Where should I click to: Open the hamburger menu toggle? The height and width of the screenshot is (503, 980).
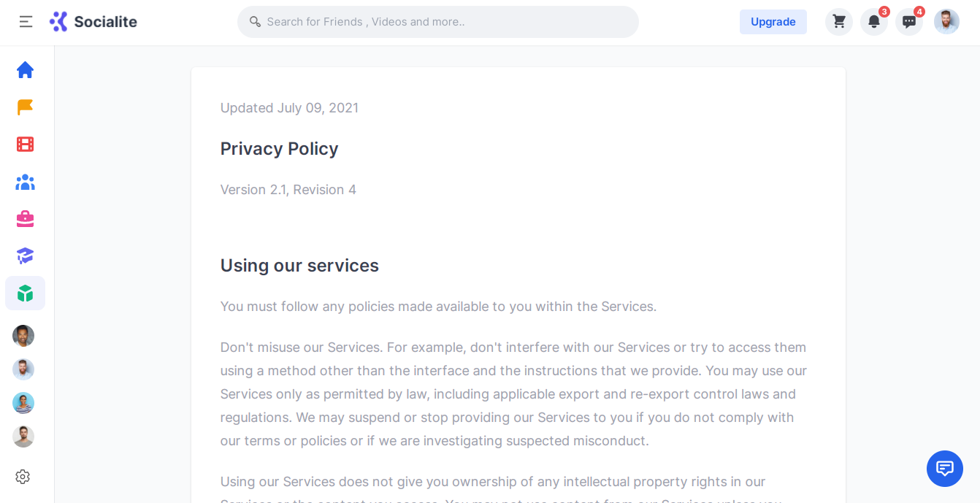point(26,22)
